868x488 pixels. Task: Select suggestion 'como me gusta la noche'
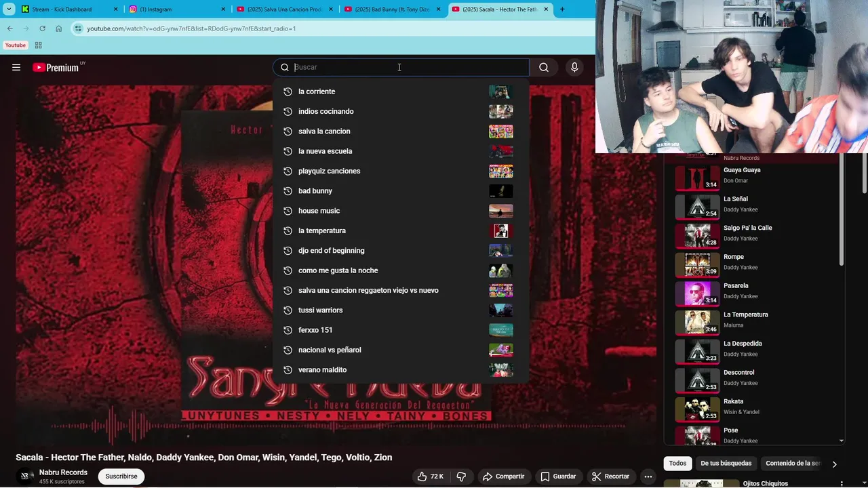pos(401,270)
